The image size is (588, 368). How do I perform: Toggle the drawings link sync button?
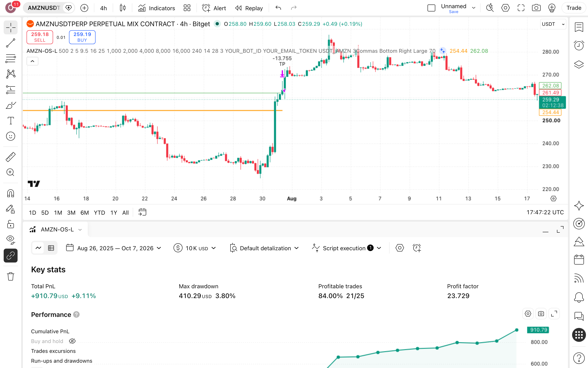10,256
